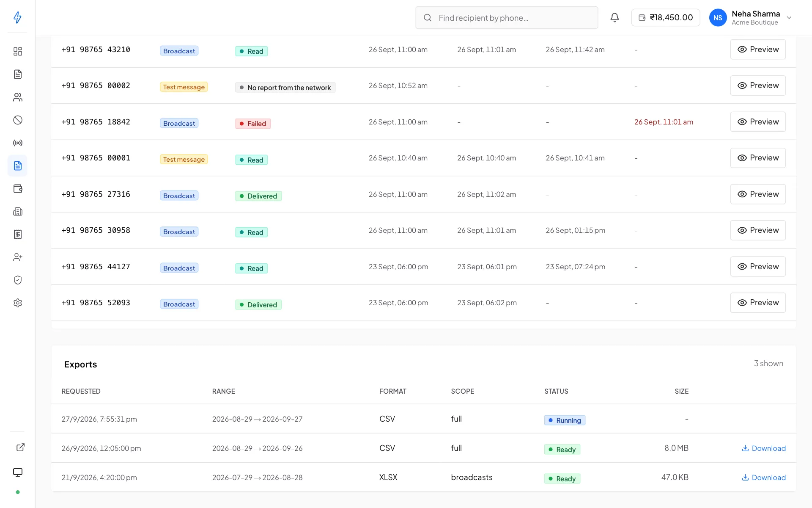
Task: Preview message for +91 98765 27316
Action: click(758, 194)
